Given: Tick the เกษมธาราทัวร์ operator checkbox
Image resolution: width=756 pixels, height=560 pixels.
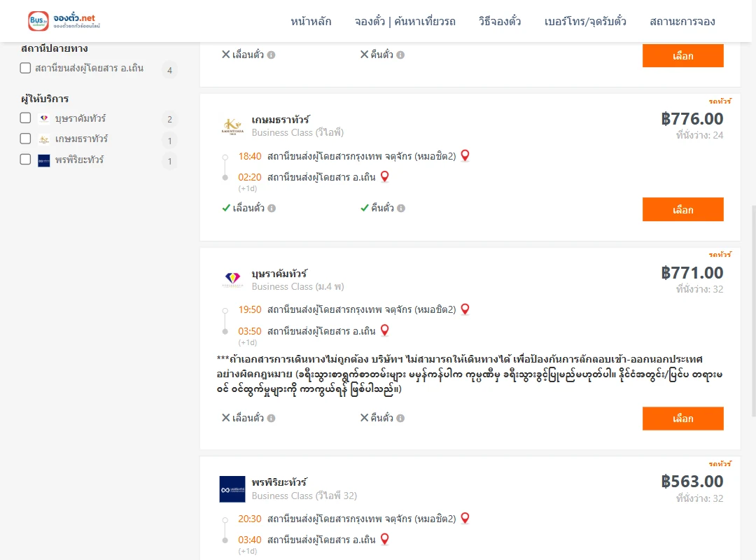Looking at the screenshot, I should [x=26, y=139].
